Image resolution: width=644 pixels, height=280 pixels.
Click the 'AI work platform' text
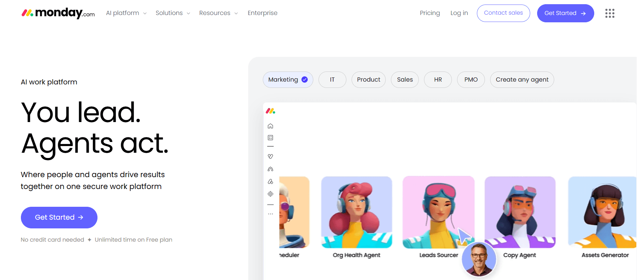pyautogui.click(x=49, y=82)
